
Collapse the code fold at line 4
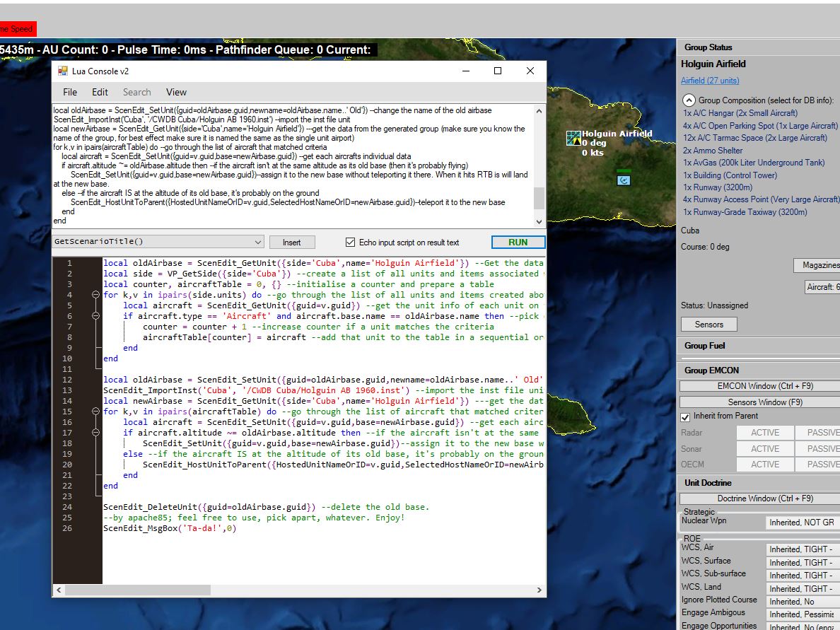click(x=95, y=295)
